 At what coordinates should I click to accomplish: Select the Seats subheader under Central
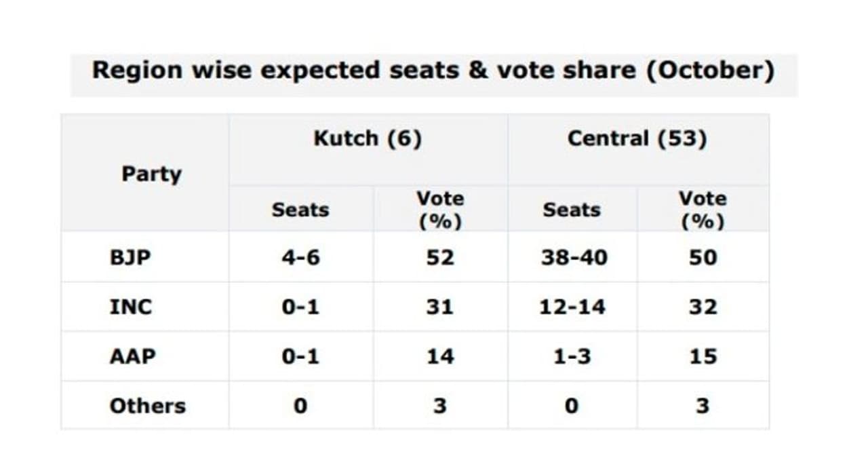click(x=572, y=210)
